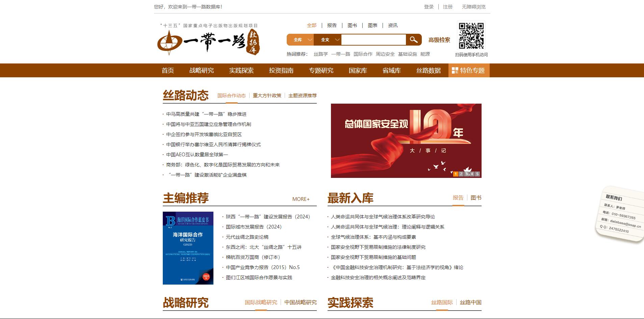Open the 海洋国际合作 blue book cover
Image resolution: width=644 pixels, height=319 pixels.
pos(188,248)
